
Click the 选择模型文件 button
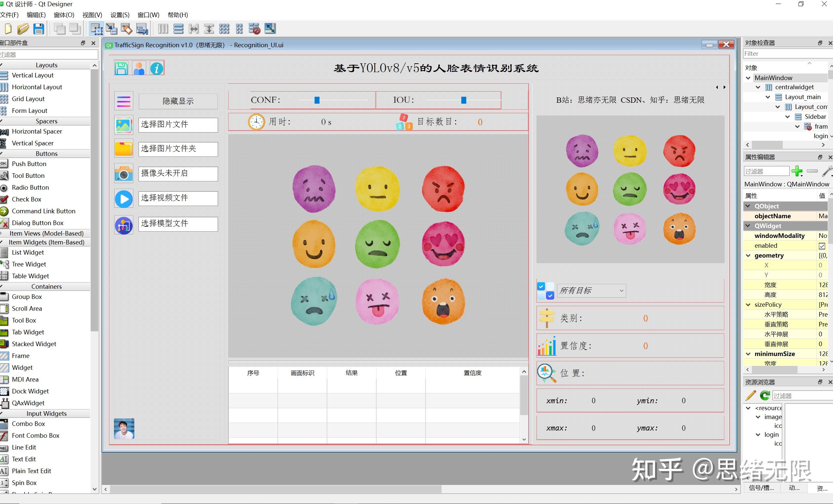(x=178, y=223)
